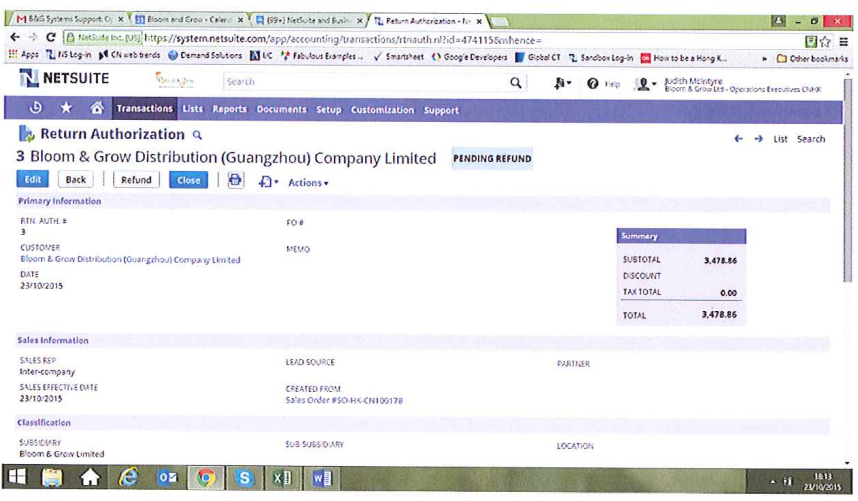Open the Documents menu

click(x=282, y=109)
